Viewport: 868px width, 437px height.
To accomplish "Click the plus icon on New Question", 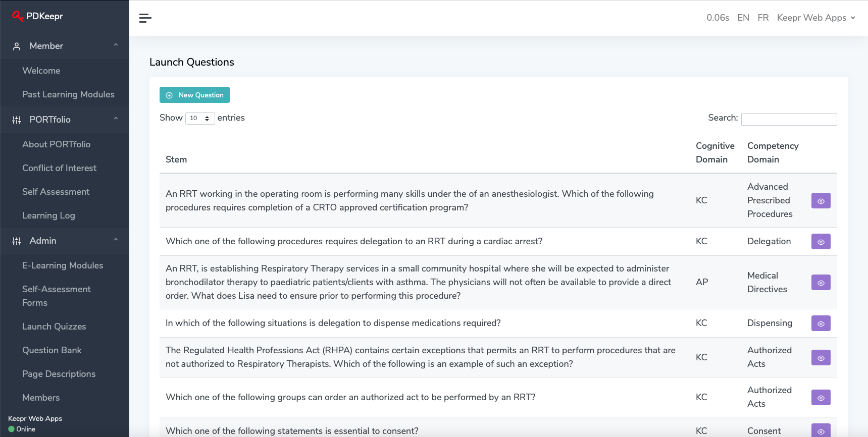I will [x=169, y=95].
